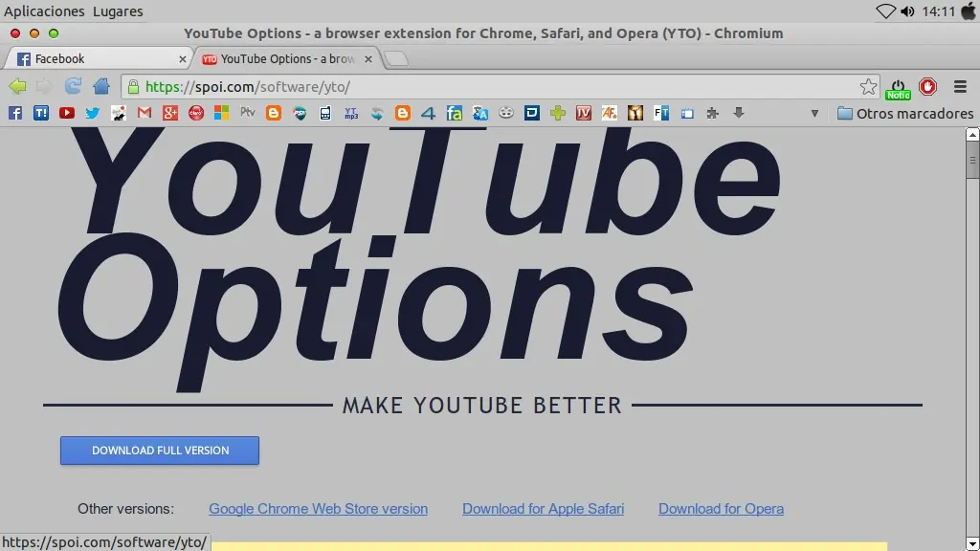
Task: Open the Aplicaciones menu
Action: coord(44,11)
